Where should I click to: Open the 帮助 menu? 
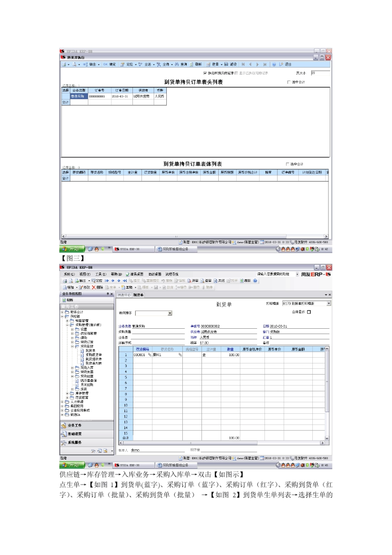116,274
